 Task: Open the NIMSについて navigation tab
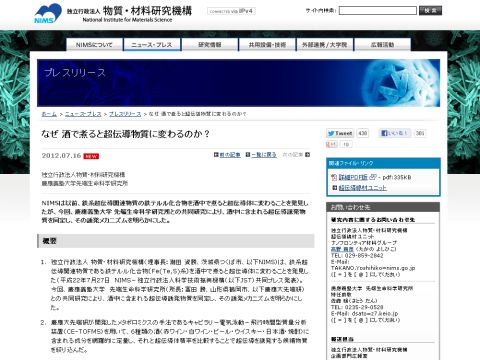94,45
